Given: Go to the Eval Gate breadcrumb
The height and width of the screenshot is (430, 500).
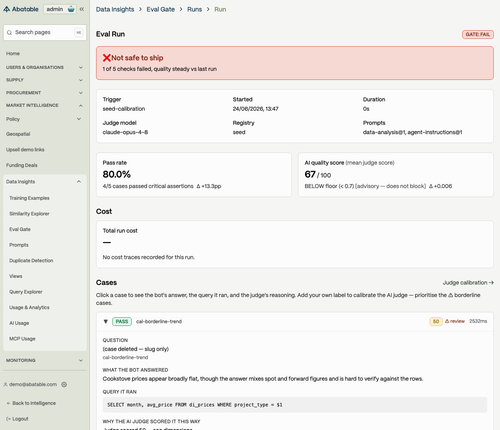Looking at the screenshot, I should [x=161, y=9].
